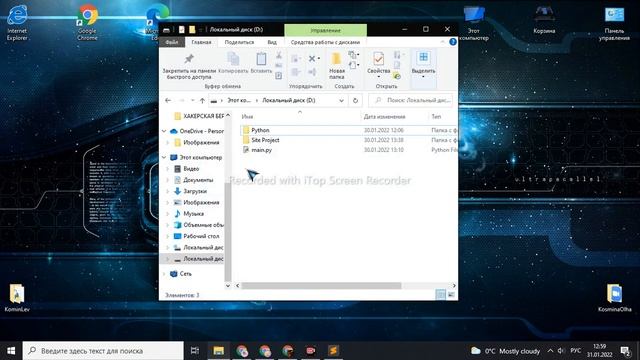The width and height of the screenshot is (640, 360).
Task: Click the horizontal scrollbar in the file list
Action: [x=321, y=286]
